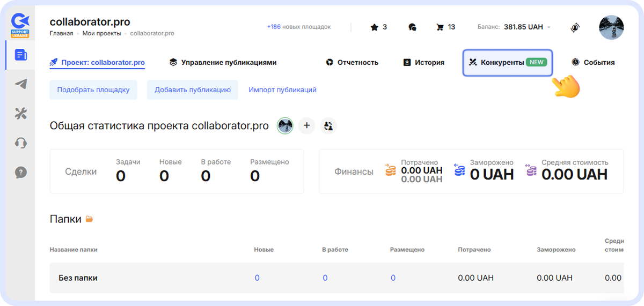Image resolution: width=644 pixels, height=306 pixels.
Task: Follow the Импорт публикаций link
Action: coord(282,90)
